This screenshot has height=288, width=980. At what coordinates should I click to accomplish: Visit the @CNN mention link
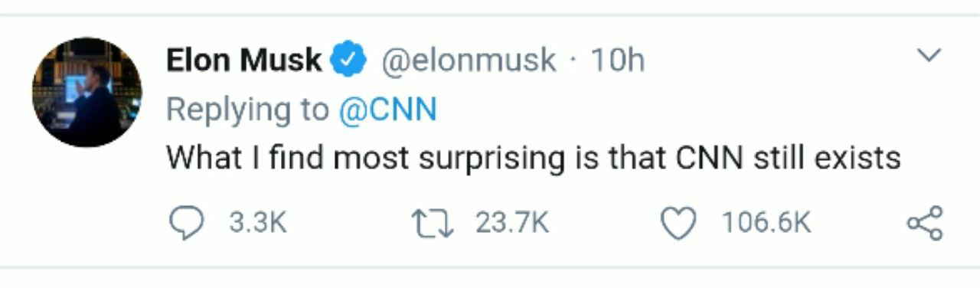click(x=387, y=110)
